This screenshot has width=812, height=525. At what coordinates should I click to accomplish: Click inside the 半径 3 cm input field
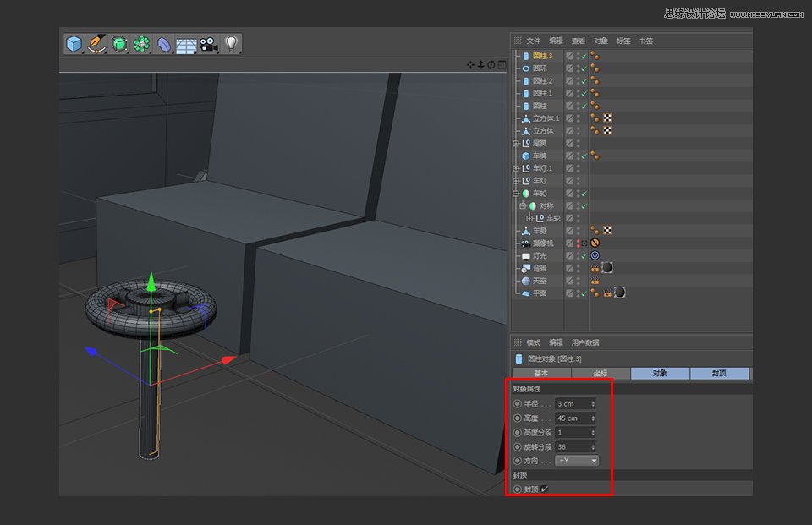tap(571, 403)
